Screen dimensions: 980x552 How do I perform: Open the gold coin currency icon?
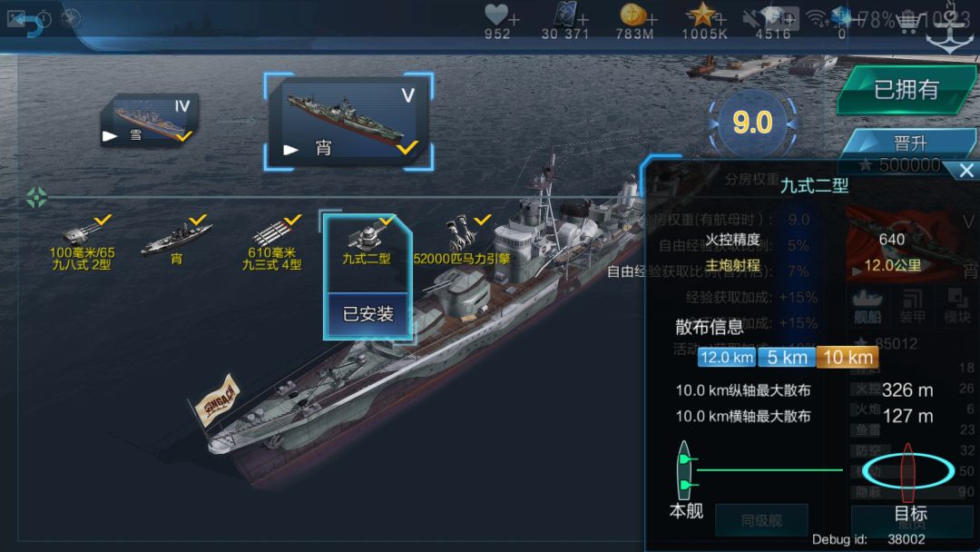(x=632, y=14)
